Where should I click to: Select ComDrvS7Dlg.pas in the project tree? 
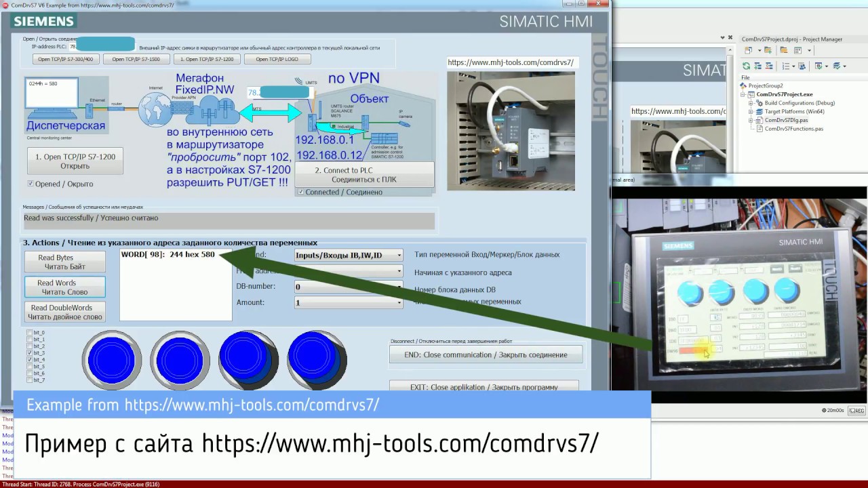coord(786,120)
